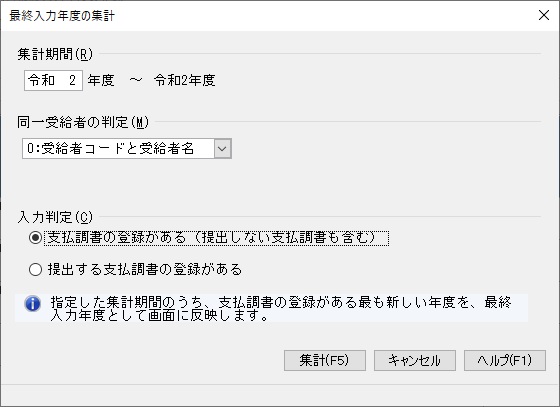560x407 pixels.
Task: Click the 集計期間(R) section label
Action: (55, 54)
